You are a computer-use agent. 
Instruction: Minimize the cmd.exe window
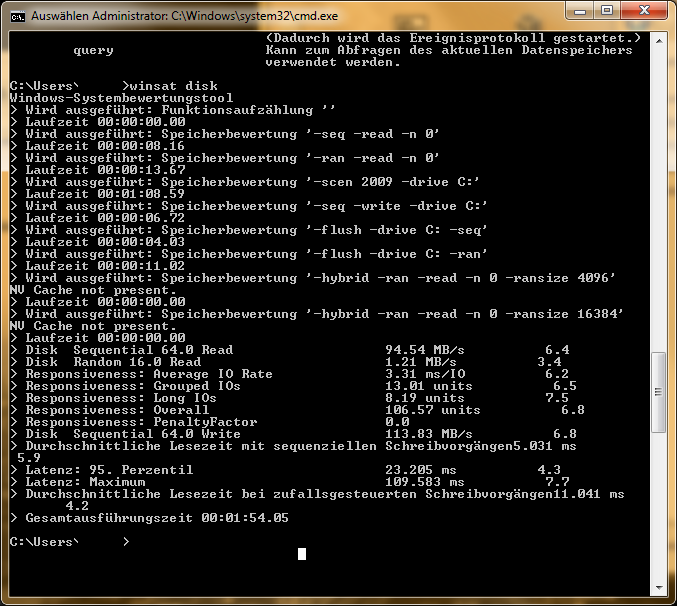pyautogui.click(x=579, y=10)
